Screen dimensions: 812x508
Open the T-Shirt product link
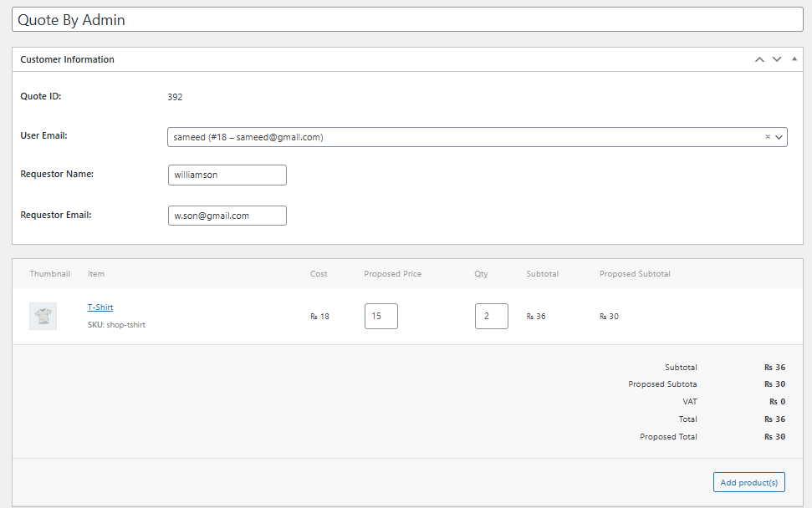click(x=100, y=307)
